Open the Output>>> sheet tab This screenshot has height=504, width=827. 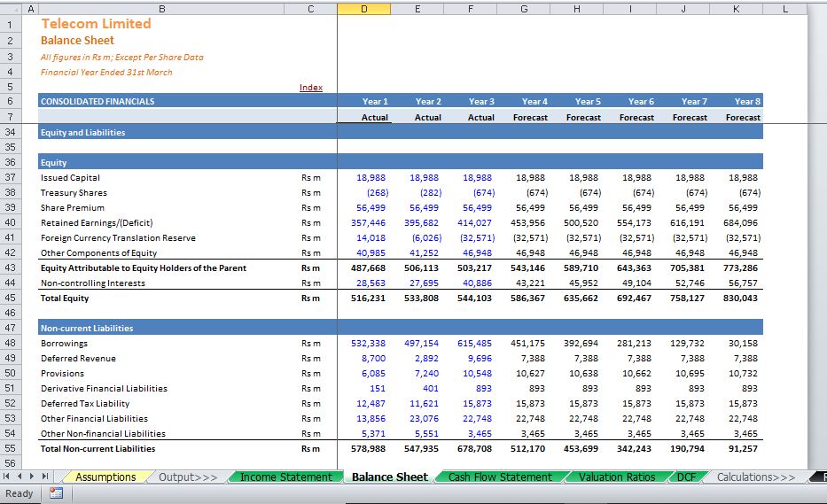[188, 477]
